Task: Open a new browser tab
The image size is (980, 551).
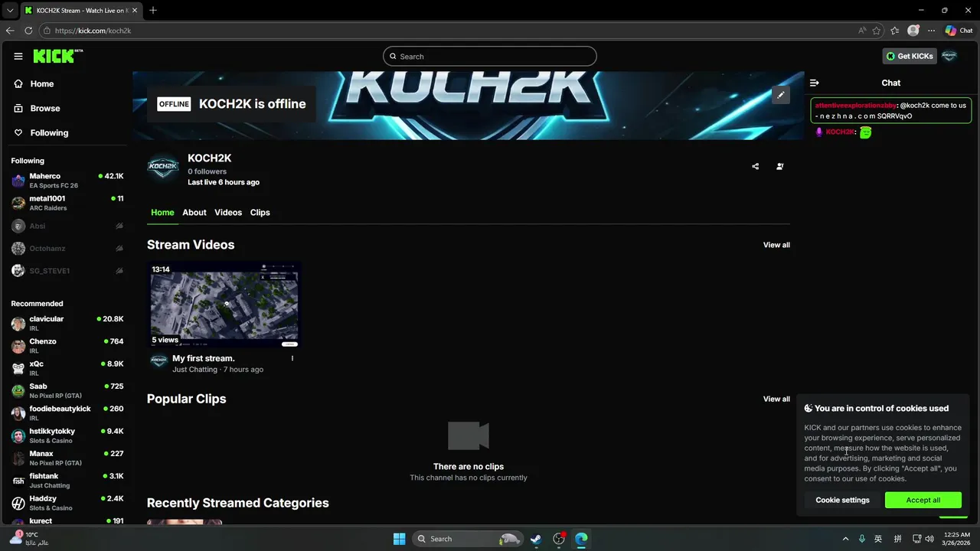Action: tap(153, 10)
